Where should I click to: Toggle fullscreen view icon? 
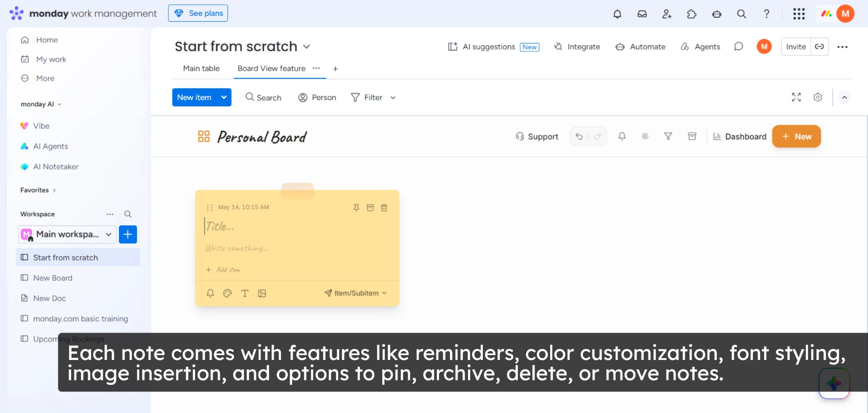796,97
